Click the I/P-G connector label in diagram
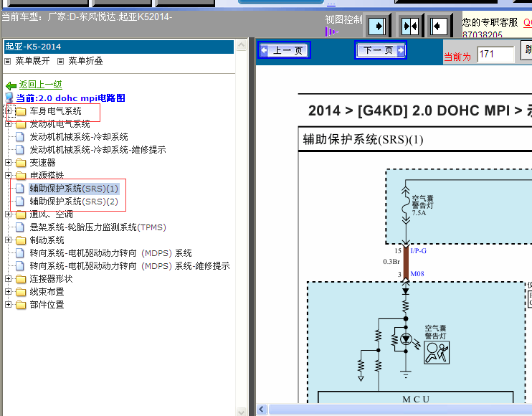The height and width of the screenshot is (416, 532). 418,251
